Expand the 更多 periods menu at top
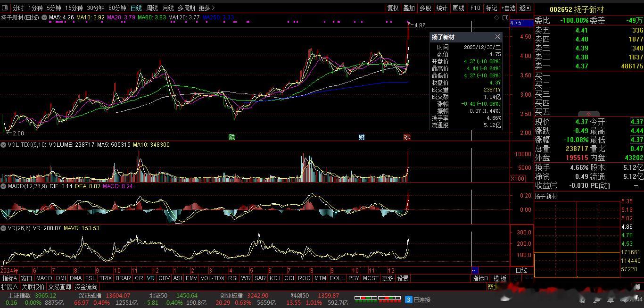644x308 pixels. pos(206,8)
